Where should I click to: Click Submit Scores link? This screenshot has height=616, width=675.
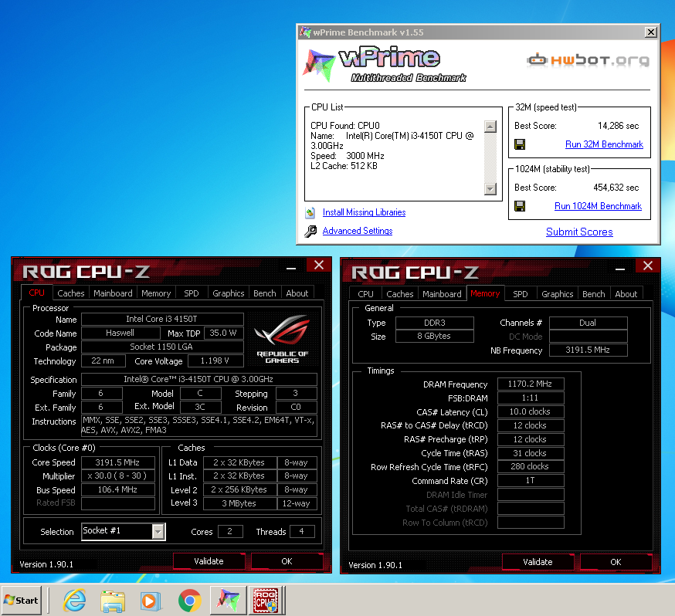(x=579, y=232)
